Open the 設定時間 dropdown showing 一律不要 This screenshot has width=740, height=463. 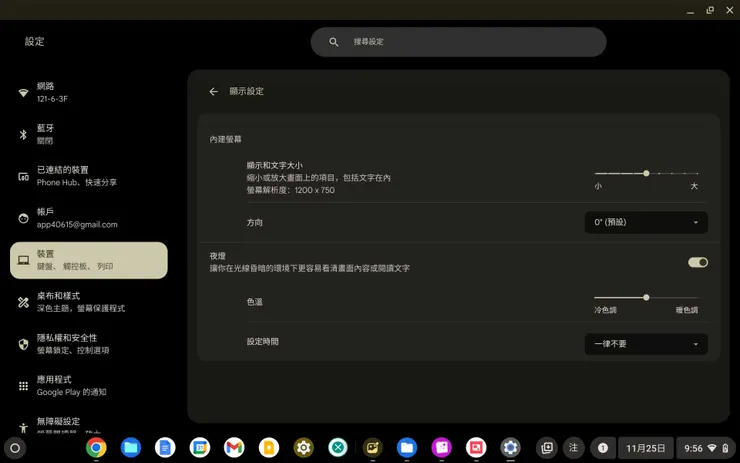click(646, 344)
